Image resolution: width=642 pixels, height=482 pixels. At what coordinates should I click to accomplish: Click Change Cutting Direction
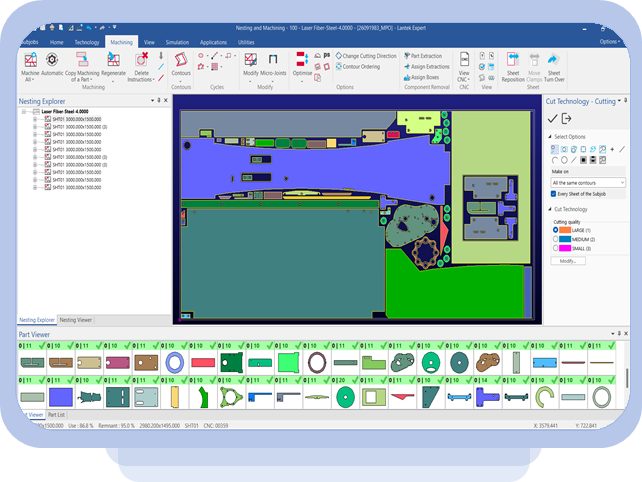[x=366, y=56]
